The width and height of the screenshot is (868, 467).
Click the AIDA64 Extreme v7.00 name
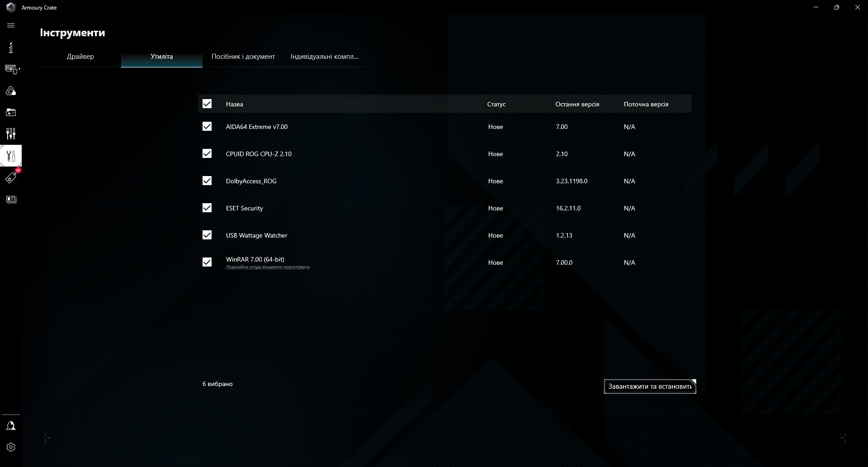pyautogui.click(x=257, y=127)
